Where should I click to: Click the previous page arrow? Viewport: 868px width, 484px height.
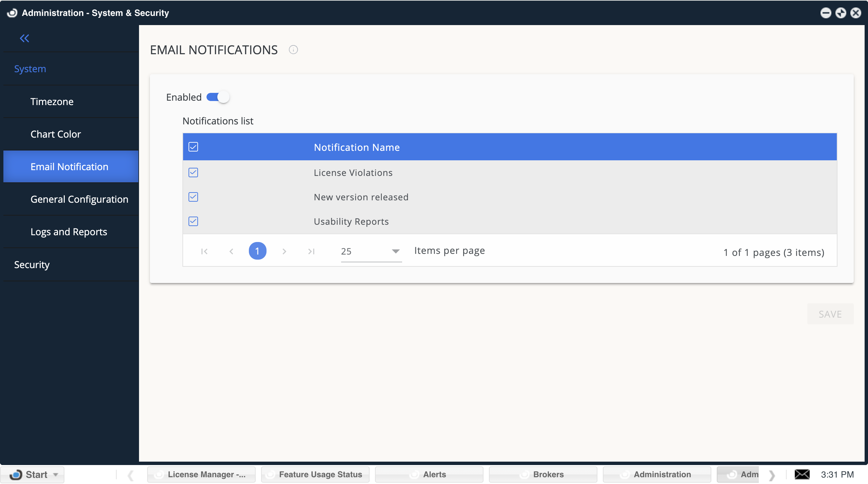click(x=231, y=251)
